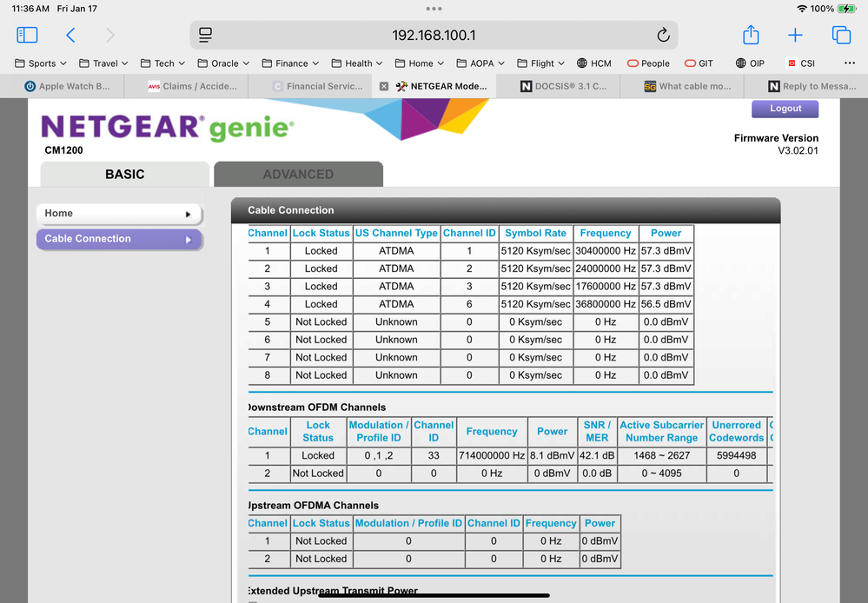Expand the Flight bookmarks folder
This screenshot has width=868, height=603.
[540, 63]
